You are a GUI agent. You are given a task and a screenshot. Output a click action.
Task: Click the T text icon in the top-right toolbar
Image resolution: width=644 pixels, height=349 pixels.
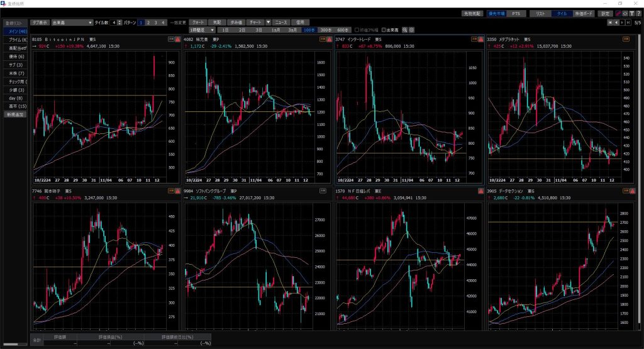(x=632, y=13)
